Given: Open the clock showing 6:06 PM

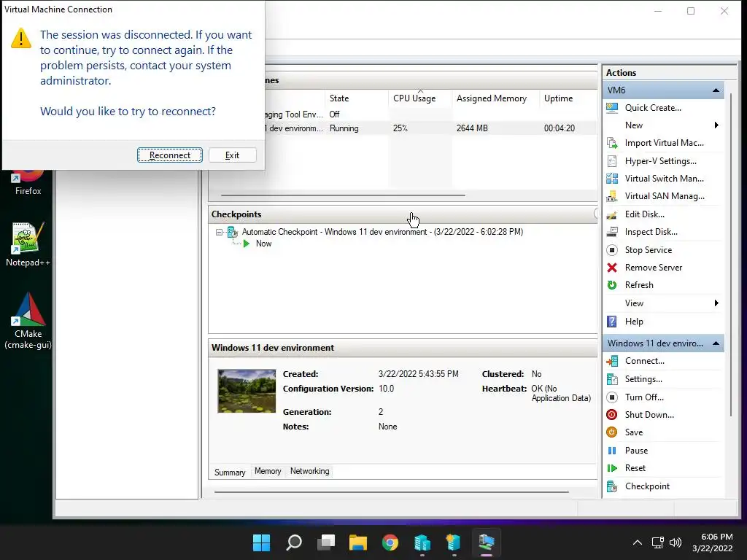Looking at the screenshot, I should point(712,542).
